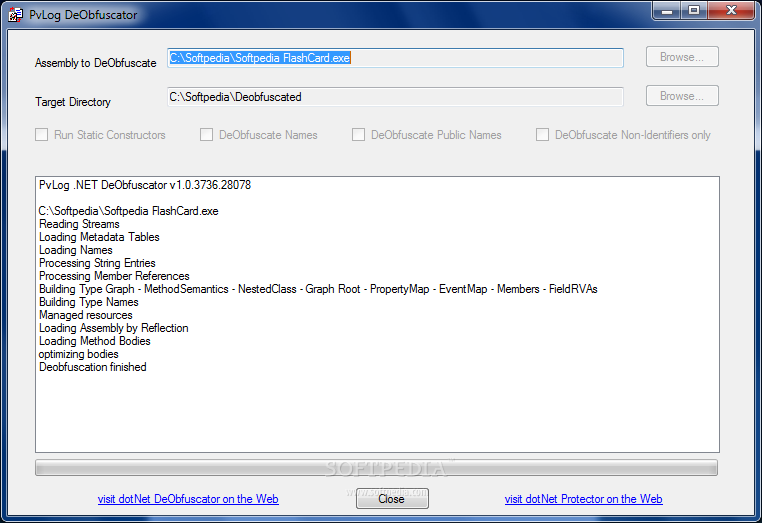Toggle Run Static Constructors checkbox
762x523 pixels.
(x=42, y=135)
